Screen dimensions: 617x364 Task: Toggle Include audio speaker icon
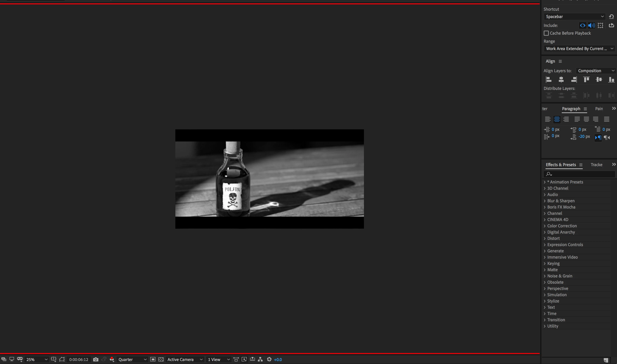click(591, 25)
